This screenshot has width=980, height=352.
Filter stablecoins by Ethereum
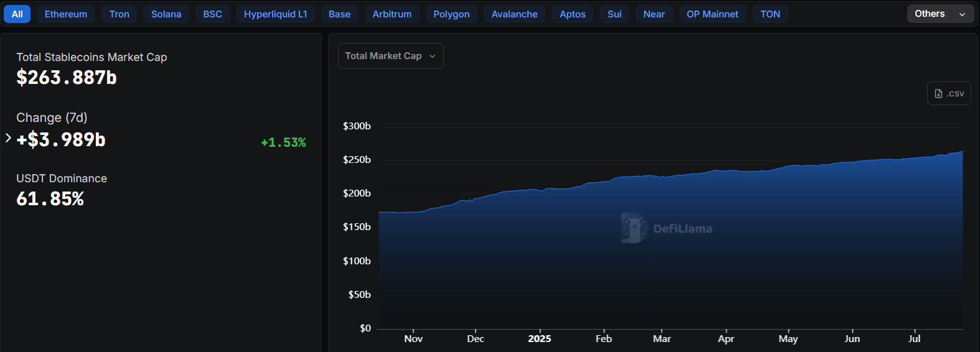point(66,14)
